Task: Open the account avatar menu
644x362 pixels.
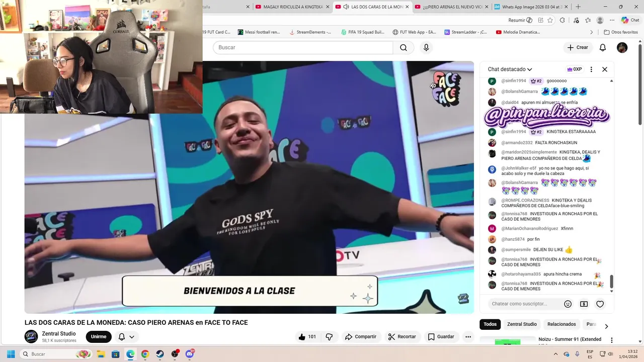Action: [x=622, y=47]
